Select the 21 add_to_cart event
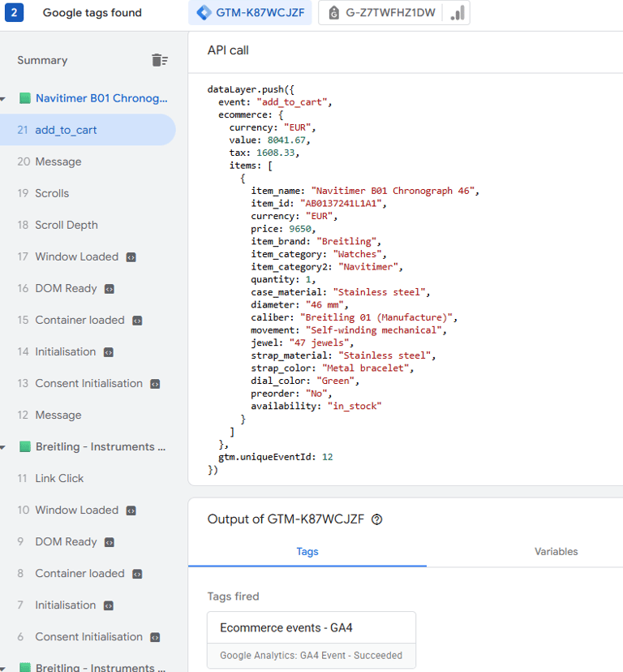This screenshot has height=672, width=623. (x=66, y=130)
